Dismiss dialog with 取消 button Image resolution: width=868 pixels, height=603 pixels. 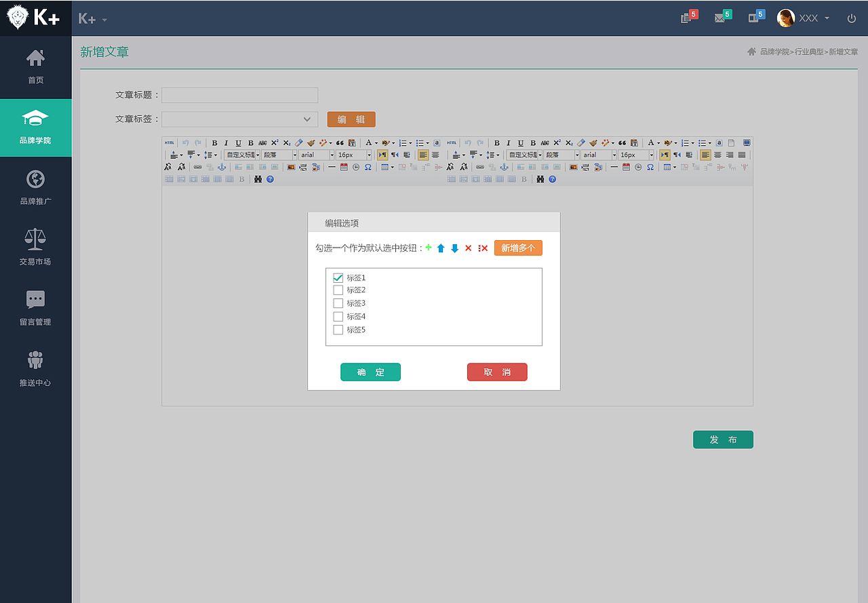[497, 372]
